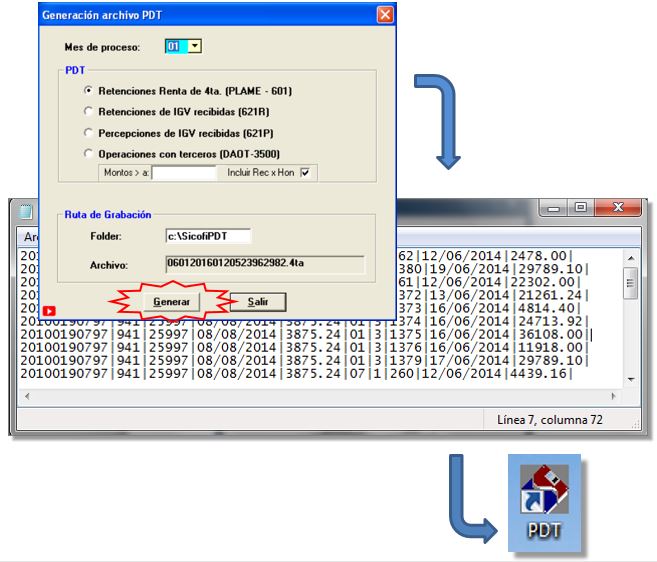657x562 pixels.
Task: Click the date 19/06/2014 in Notepad
Action: click(x=470, y=269)
